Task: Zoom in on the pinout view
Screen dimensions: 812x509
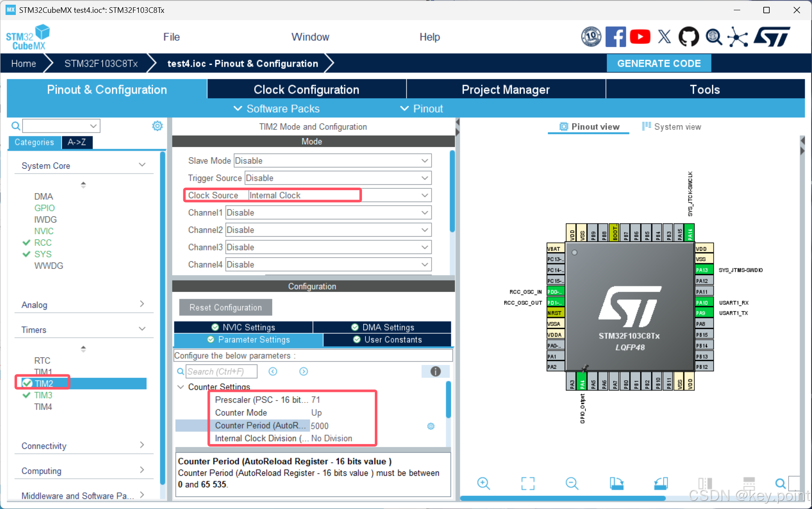Action: pyautogui.click(x=483, y=483)
